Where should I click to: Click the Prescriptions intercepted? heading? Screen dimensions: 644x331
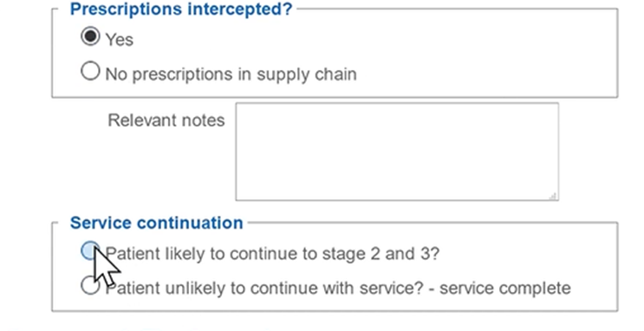coord(181,9)
